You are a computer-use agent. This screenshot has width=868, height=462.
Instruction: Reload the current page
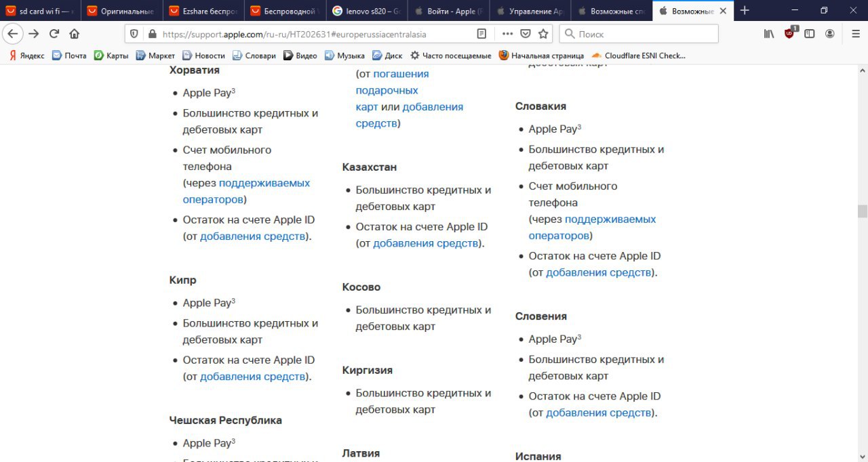coord(54,34)
